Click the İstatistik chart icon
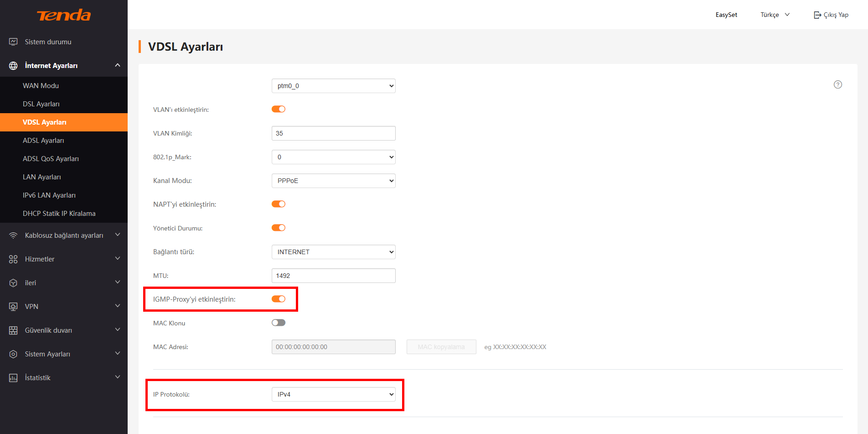The width and height of the screenshot is (868, 434). click(13, 378)
